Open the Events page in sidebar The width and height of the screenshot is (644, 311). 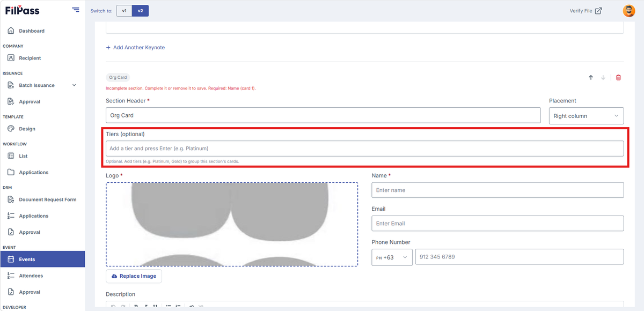tap(42, 260)
